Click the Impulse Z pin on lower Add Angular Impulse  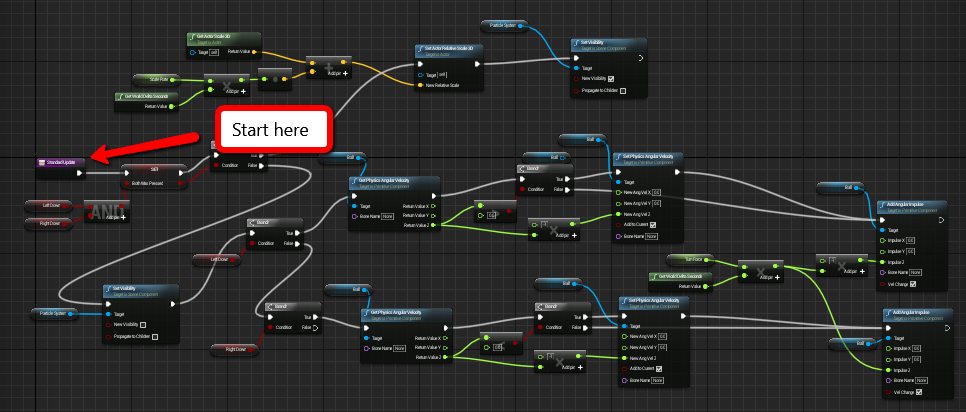click(x=888, y=370)
